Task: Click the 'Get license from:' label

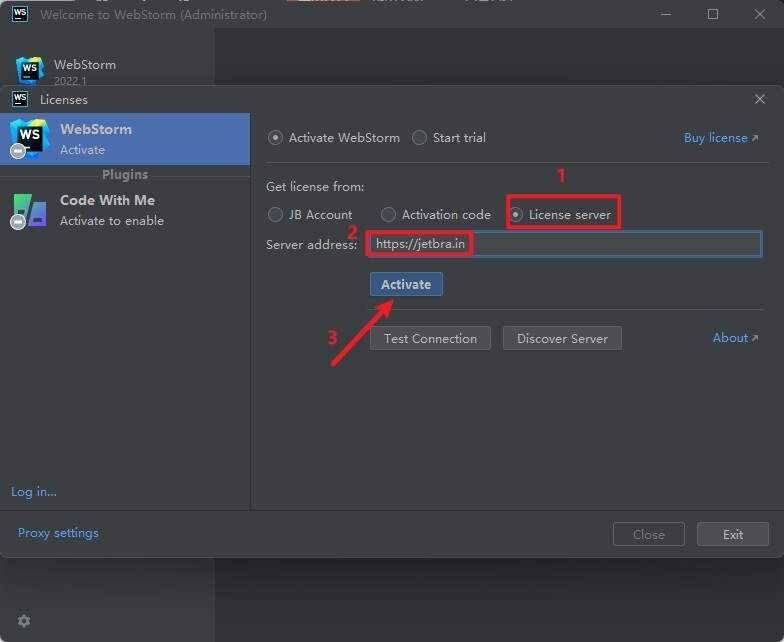Action: 315,186
